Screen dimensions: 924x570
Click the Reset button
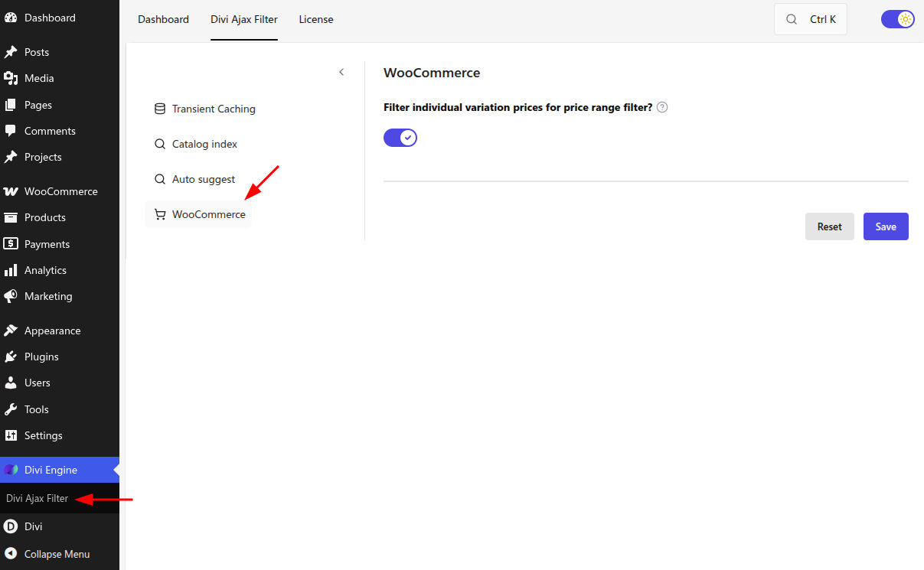(830, 226)
